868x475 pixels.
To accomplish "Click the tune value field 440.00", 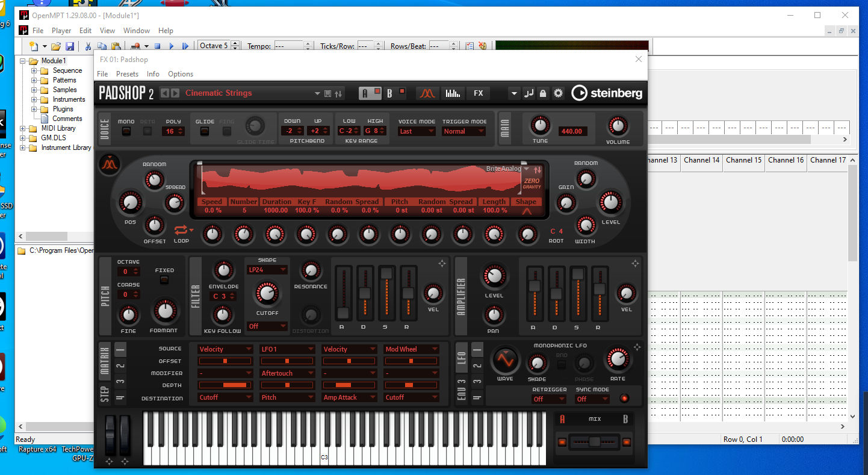I will (x=571, y=131).
